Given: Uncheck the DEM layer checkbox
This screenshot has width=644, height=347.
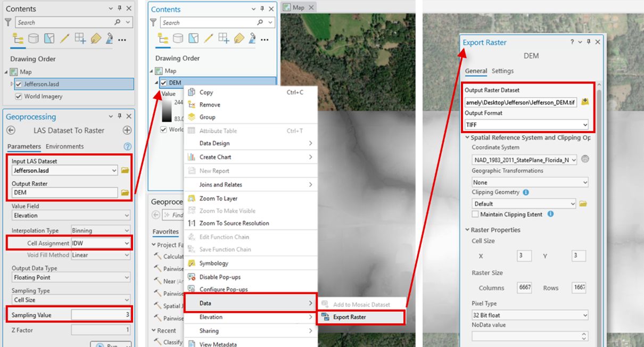Looking at the screenshot, I should click(x=163, y=83).
